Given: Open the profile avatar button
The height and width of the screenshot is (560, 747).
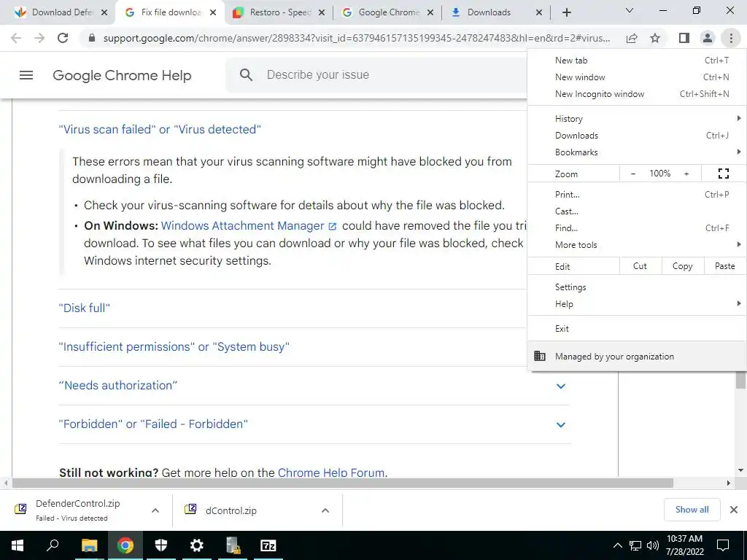Looking at the screenshot, I should pos(708,38).
